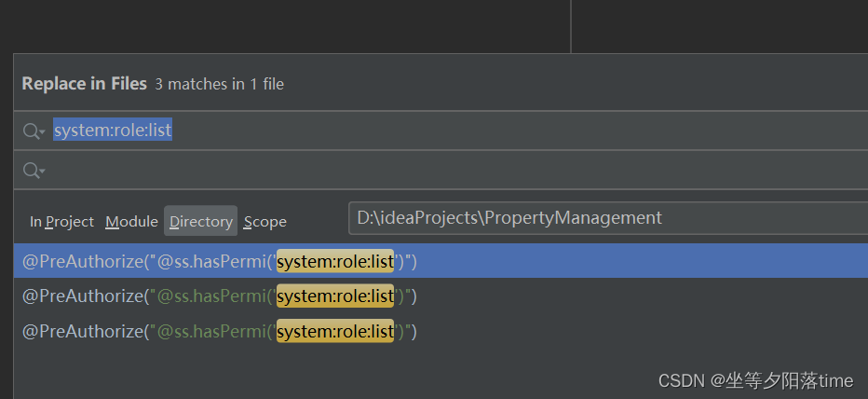Choose the Scope search option
The image size is (868, 399).
pyautogui.click(x=265, y=221)
